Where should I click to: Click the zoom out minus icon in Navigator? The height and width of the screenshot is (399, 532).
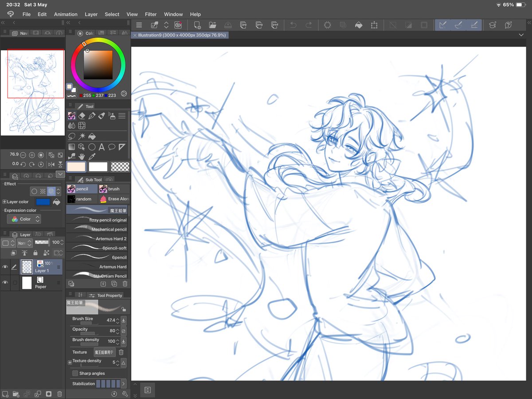click(x=23, y=155)
